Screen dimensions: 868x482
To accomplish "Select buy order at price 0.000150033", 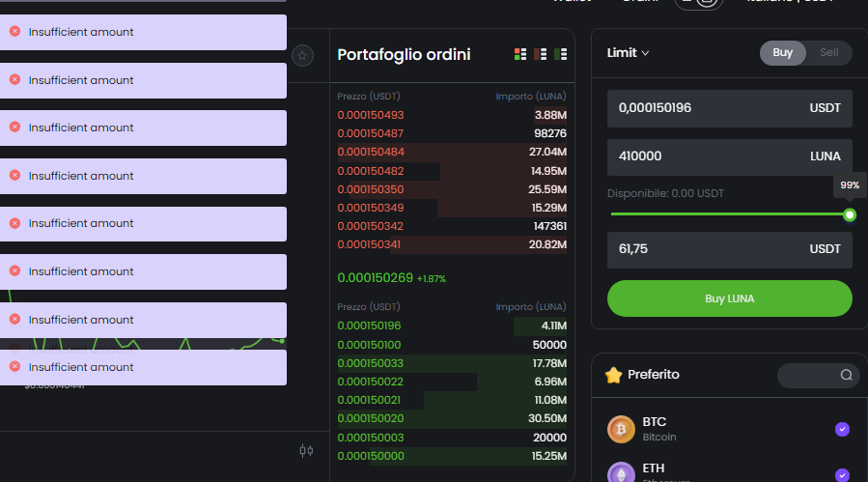I will pos(452,363).
